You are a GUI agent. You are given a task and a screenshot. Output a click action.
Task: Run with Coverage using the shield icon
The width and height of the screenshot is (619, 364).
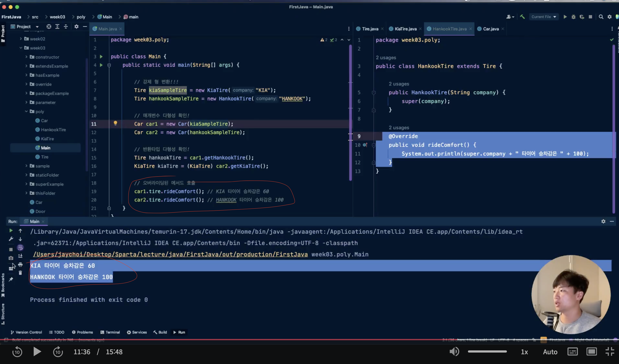582,17
